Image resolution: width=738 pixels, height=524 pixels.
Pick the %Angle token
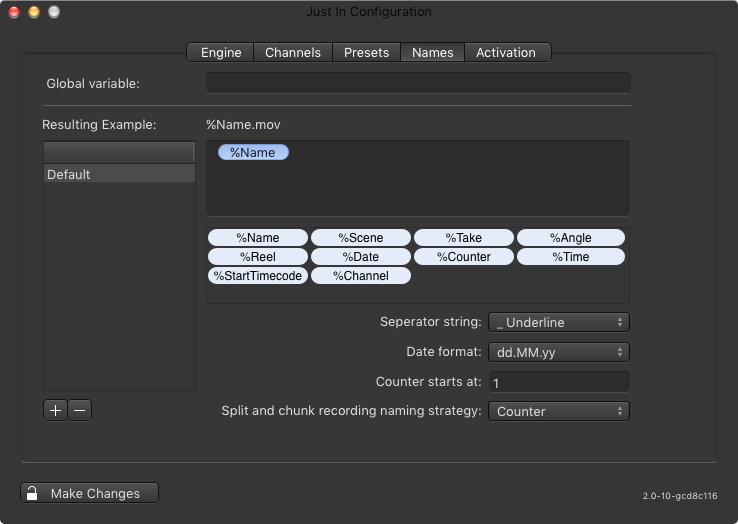[x=570, y=238]
